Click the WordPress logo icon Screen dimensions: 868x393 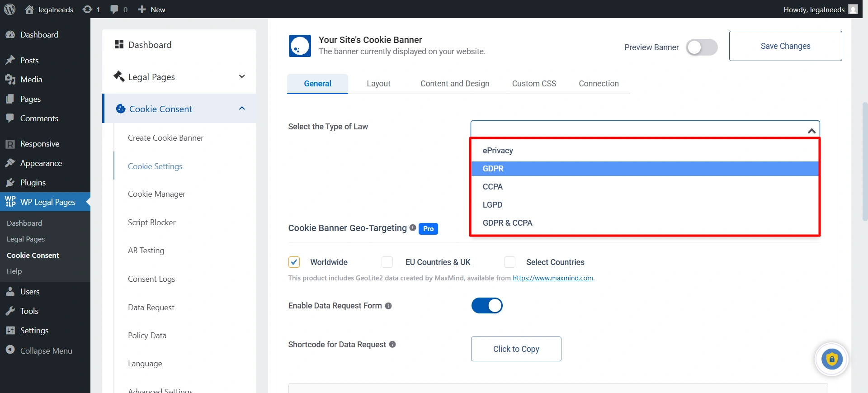9,9
